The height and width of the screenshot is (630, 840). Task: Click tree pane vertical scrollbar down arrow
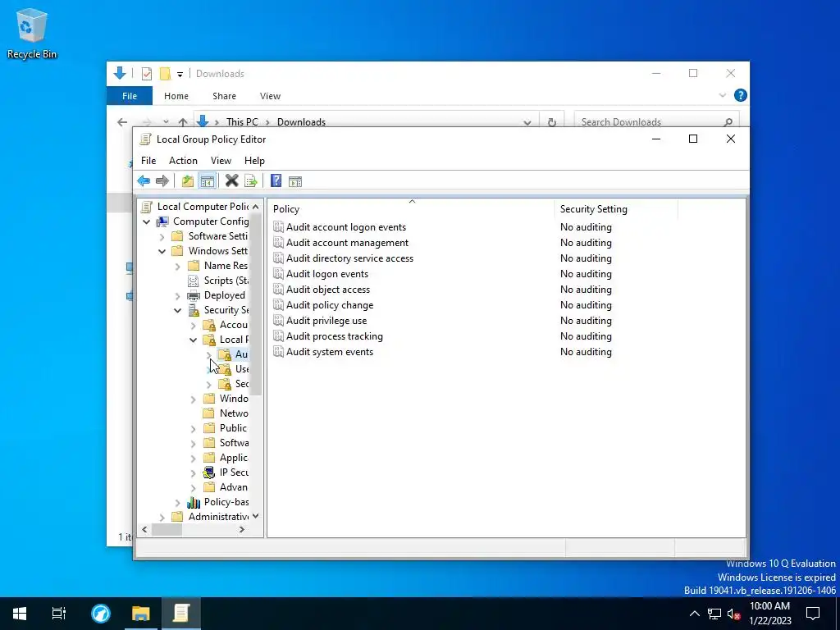pos(256,516)
